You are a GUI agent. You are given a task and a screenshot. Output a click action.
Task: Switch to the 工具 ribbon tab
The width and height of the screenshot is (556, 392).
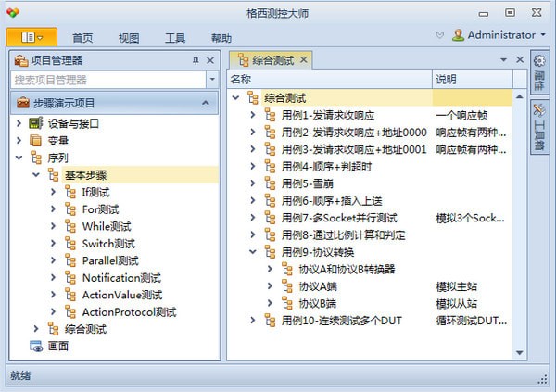point(174,38)
